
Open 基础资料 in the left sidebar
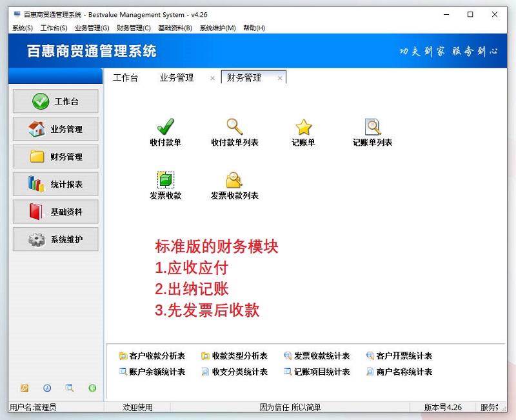coord(55,212)
